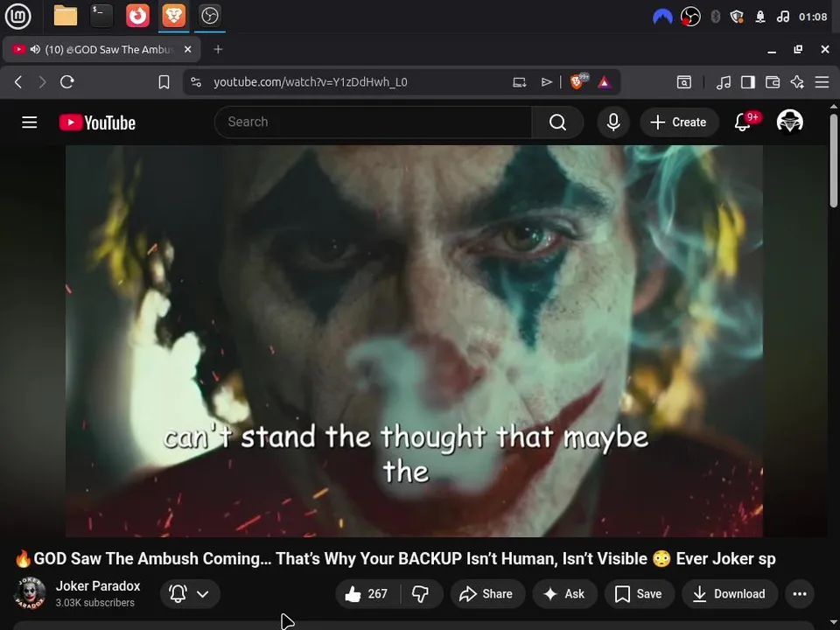Download the video
Screen dimensions: 840x630
point(730,593)
